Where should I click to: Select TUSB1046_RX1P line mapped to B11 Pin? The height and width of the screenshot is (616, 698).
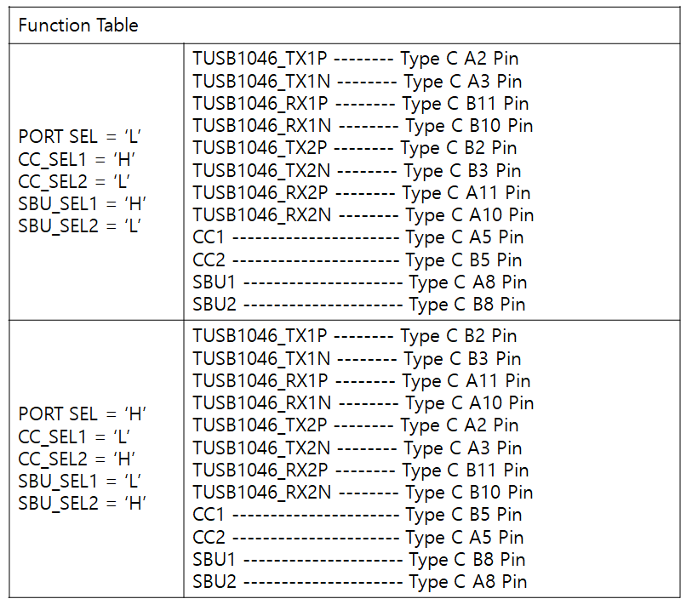(360, 104)
